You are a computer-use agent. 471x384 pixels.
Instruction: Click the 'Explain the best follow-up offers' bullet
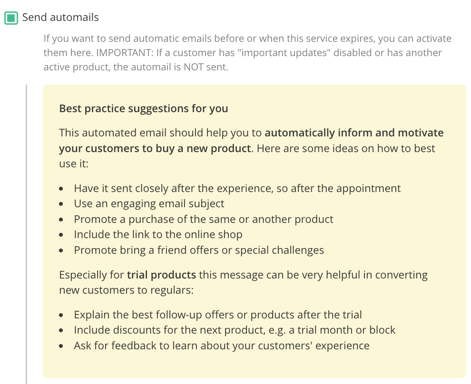pyautogui.click(x=218, y=315)
